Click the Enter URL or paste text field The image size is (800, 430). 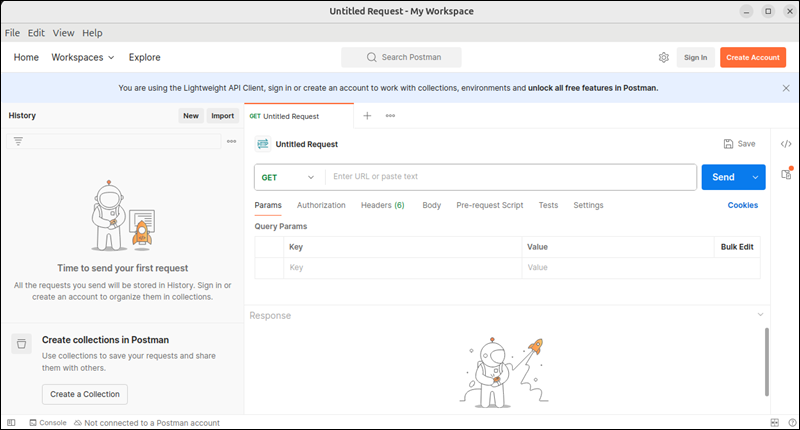511,177
